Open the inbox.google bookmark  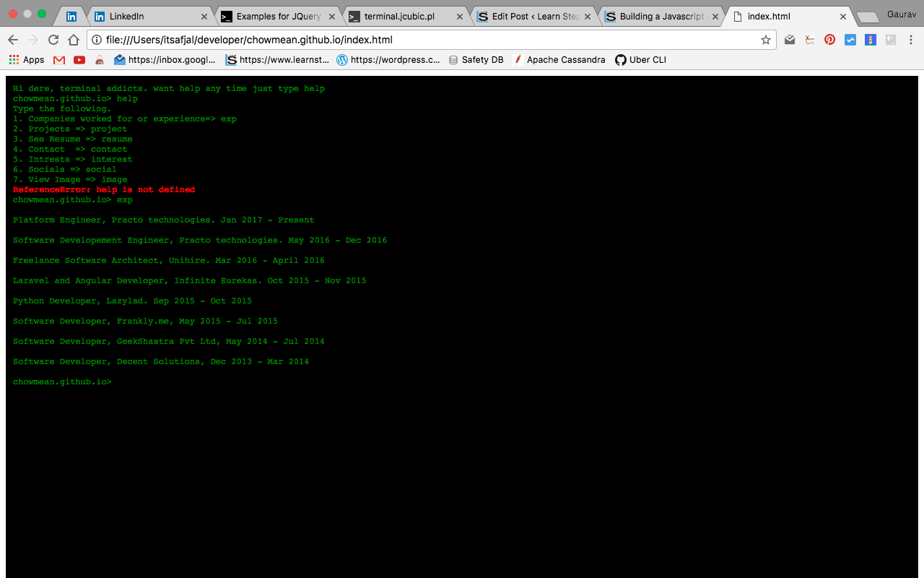(165, 60)
